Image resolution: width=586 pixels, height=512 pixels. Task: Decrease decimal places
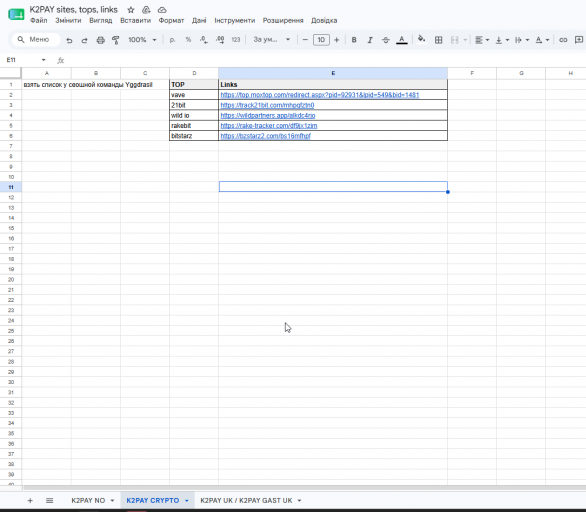[204, 40]
